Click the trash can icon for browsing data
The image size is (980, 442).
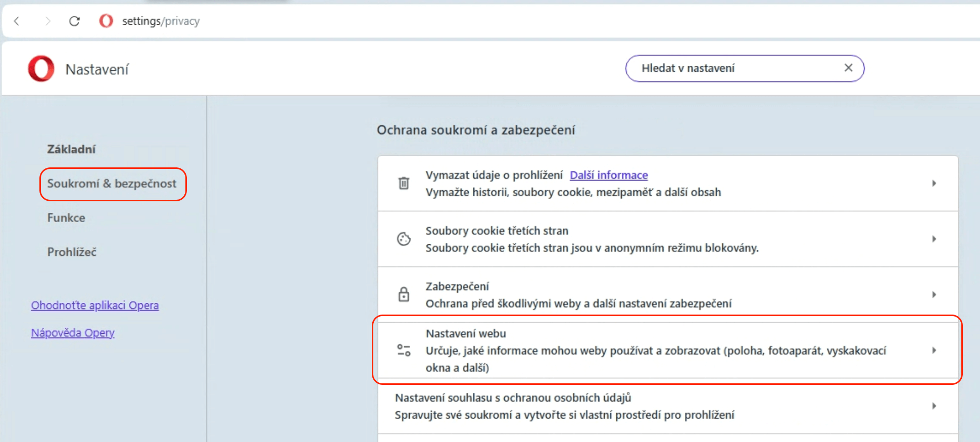pos(404,183)
